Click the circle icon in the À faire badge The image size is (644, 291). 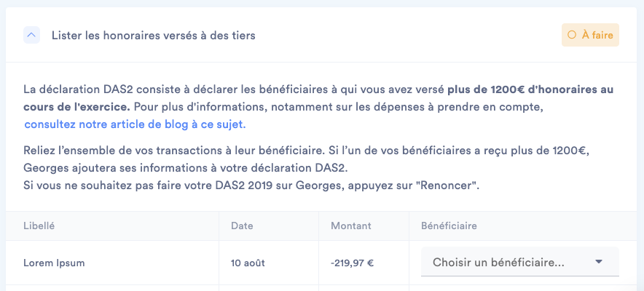coord(572,35)
